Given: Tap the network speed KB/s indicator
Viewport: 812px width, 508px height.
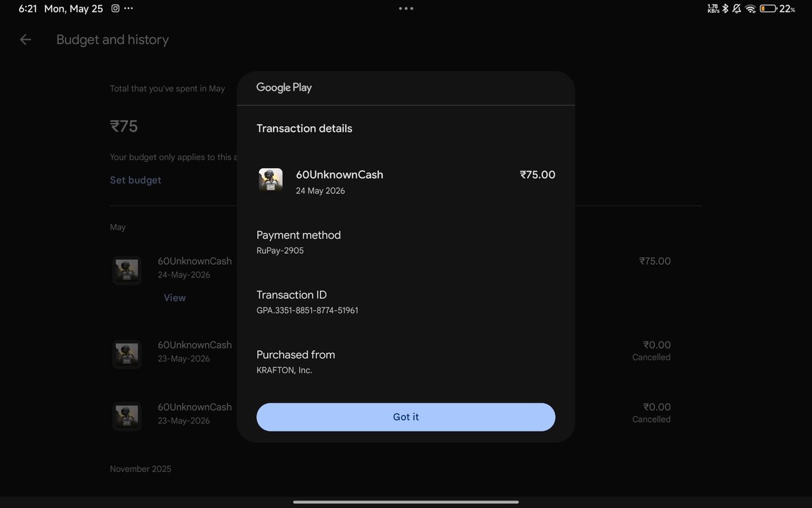Looking at the screenshot, I should 713,9.
